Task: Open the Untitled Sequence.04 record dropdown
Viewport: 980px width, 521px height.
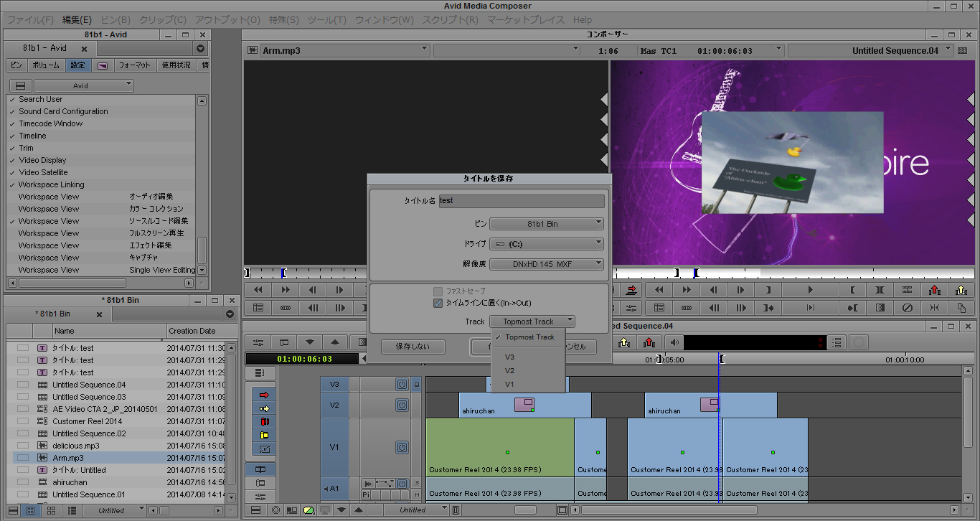Action: pyautogui.click(x=870, y=50)
